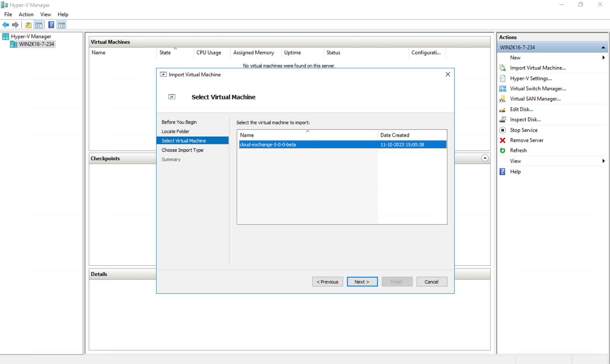
Task: Click the 11-10-2023 15:00:38 date cell
Action: coord(402,145)
